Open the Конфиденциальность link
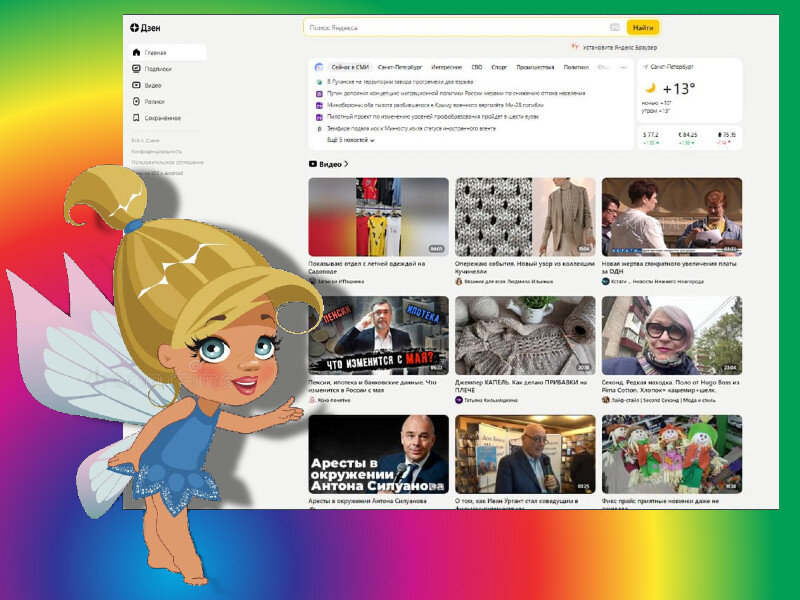The width and height of the screenshot is (800, 600). (156, 151)
